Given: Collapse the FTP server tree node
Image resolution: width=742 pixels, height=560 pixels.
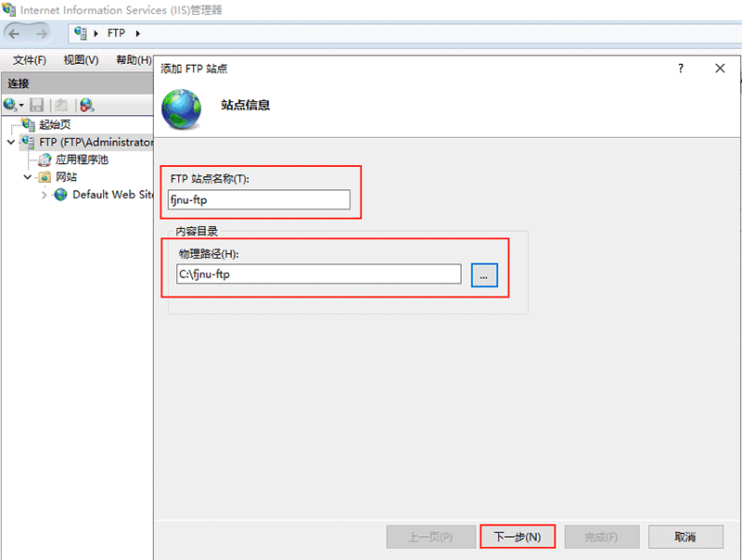Looking at the screenshot, I should (10, 142).
